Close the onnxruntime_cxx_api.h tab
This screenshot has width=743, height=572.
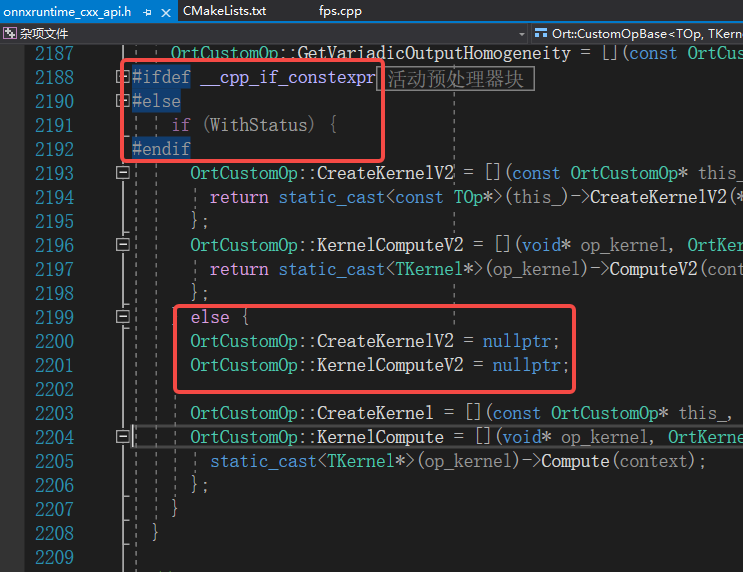(x=166, y=13)
